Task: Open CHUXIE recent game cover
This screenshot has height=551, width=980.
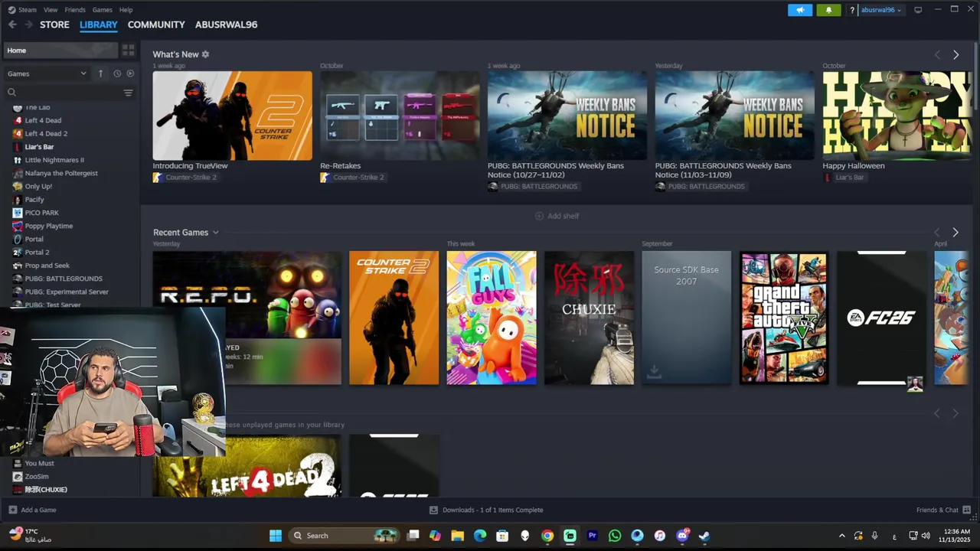Action: point(589,318)
